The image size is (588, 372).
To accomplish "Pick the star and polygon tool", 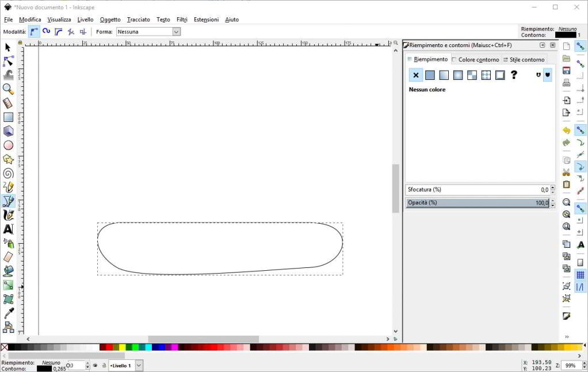I will pos(8,160).
